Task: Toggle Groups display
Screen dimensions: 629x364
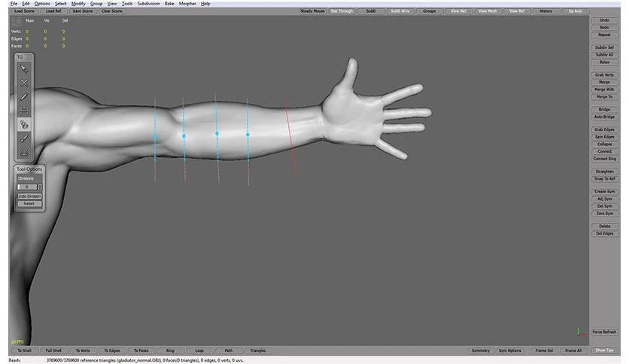Action: [429, 11]
